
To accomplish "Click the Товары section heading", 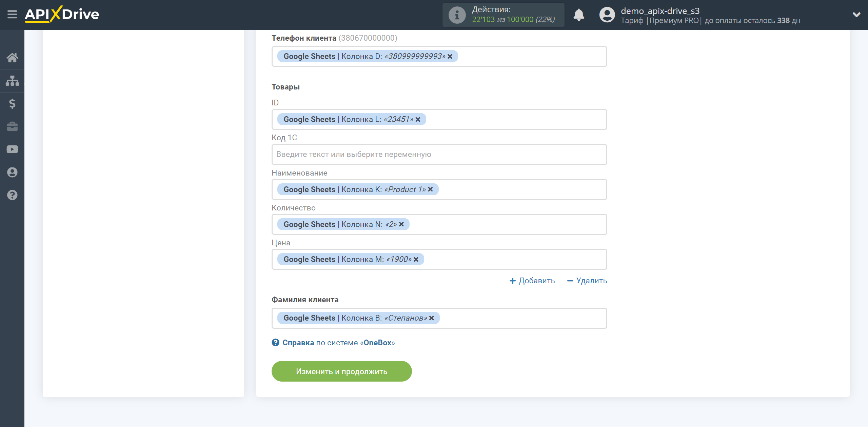I will [285, 87].
